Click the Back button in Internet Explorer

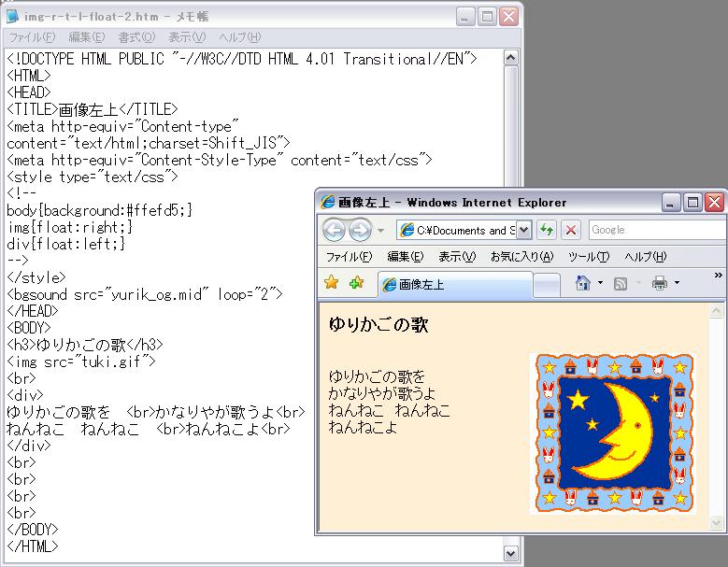click(334, 230)
